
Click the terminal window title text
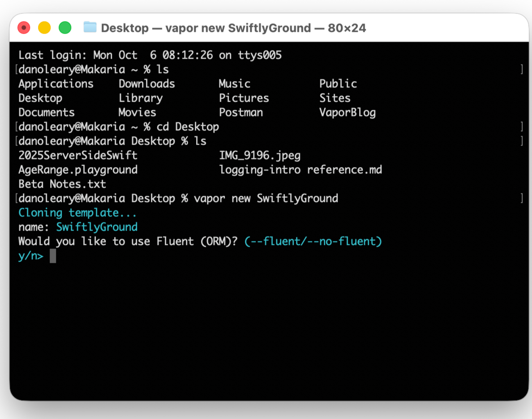[233, 28]
